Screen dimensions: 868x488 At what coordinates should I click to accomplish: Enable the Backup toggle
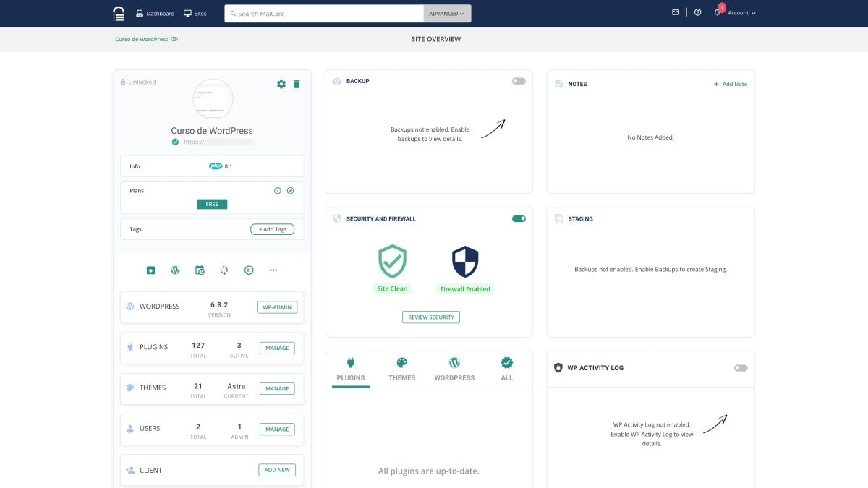(x=519, y=80)
